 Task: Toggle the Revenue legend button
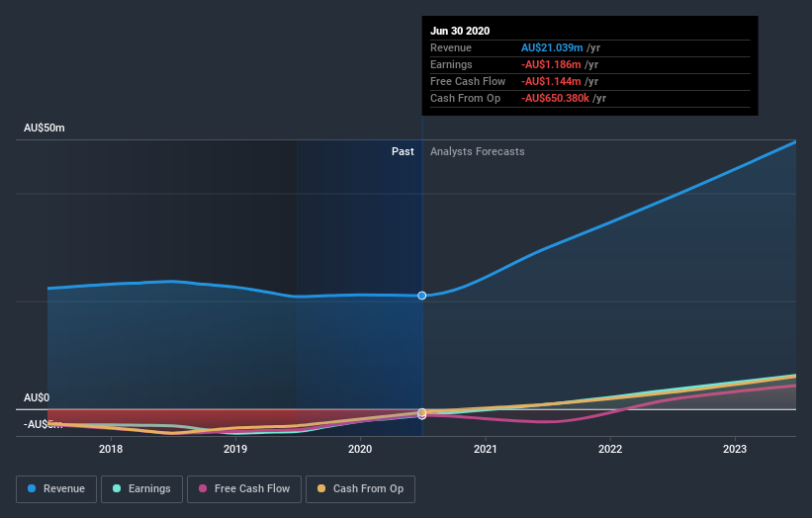56,489
